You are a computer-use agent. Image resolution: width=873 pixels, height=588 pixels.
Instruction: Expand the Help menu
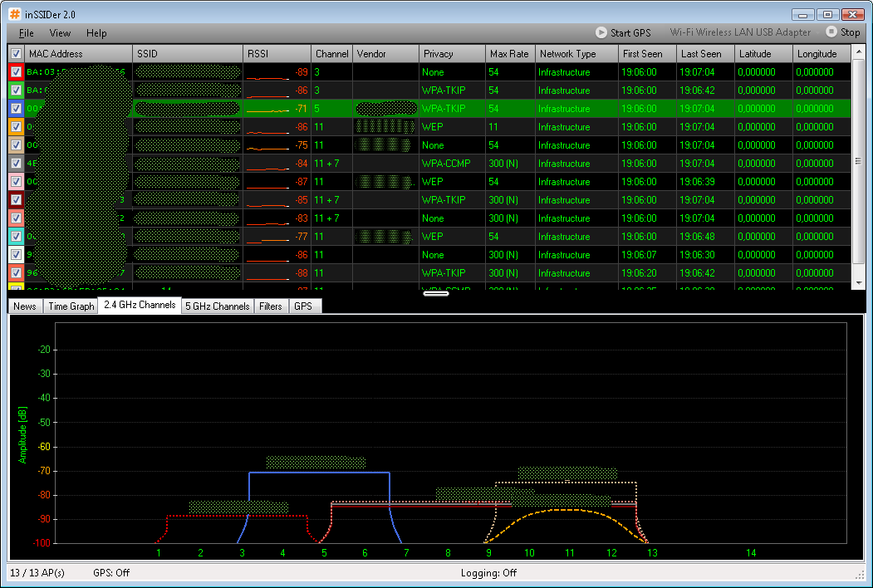96,33
